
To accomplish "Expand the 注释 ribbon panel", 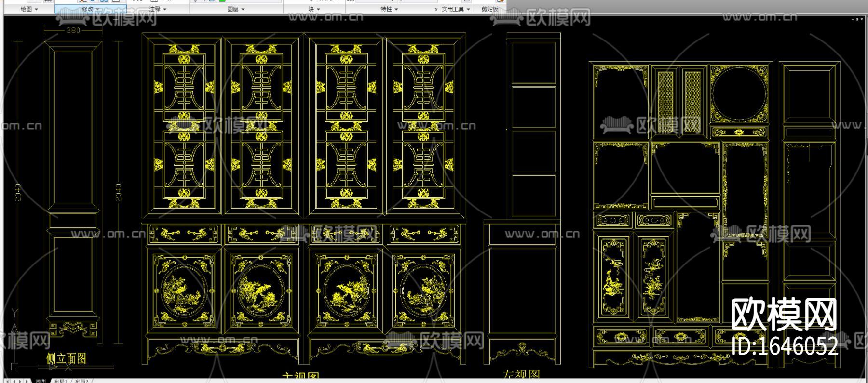I will (x=158, y=9).
